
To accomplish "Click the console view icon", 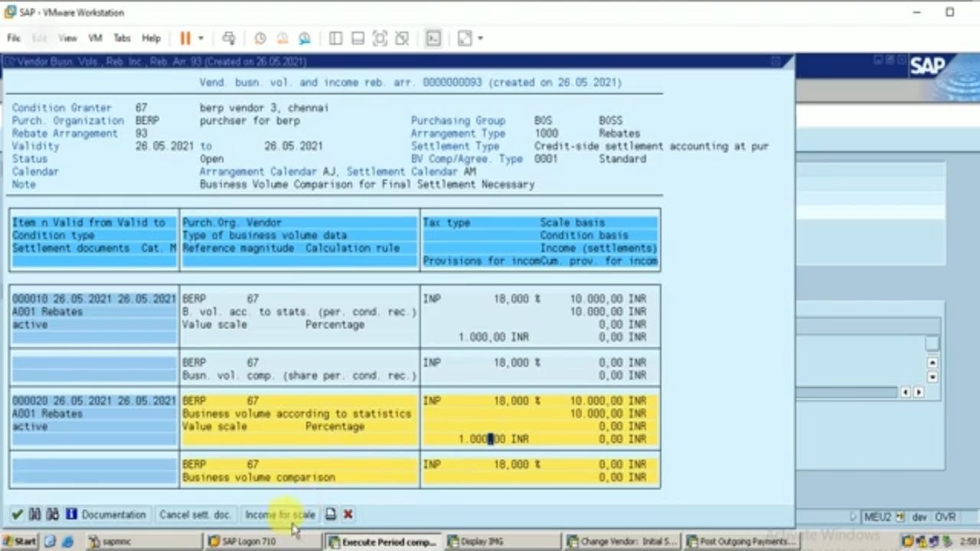I will tap(433, 38).
